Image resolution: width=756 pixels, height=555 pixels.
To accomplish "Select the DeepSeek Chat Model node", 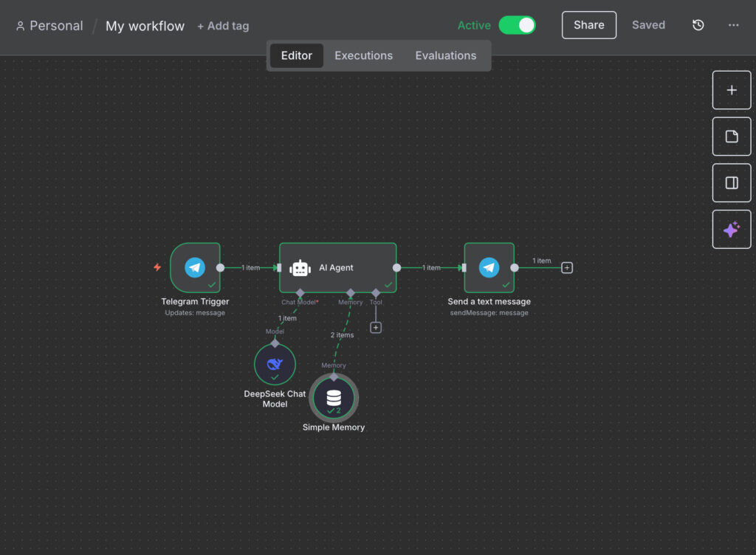I will pyautogui.click(x=275, y=364).
